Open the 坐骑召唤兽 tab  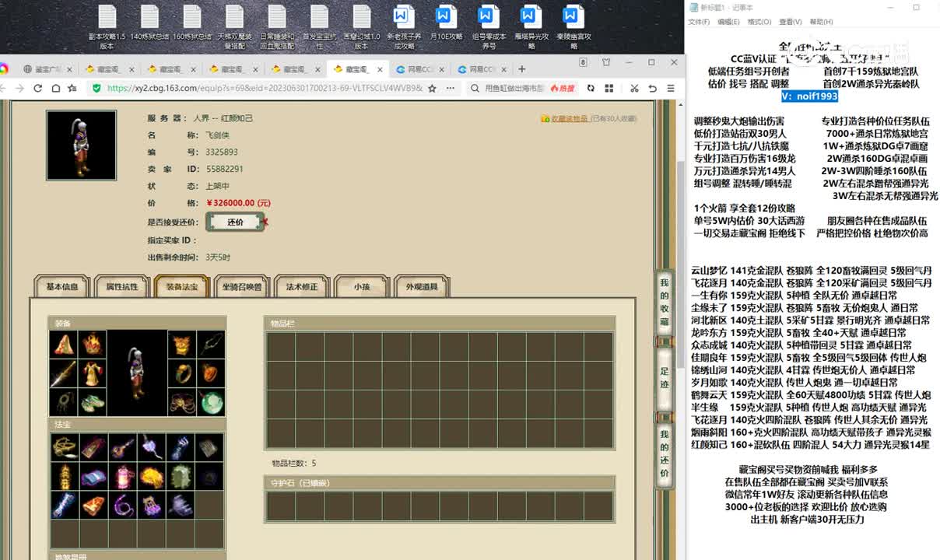(241, 287)
